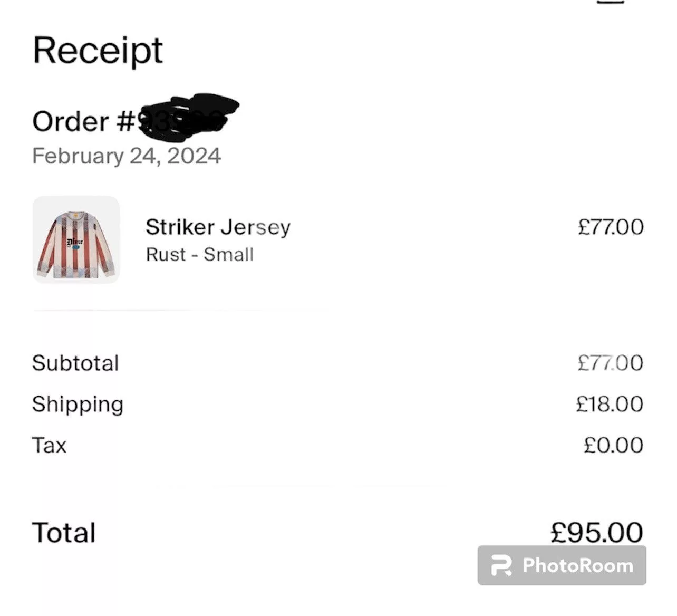Click the subtotal amount £77.00
The image size is (677, 616).
[x=611, y=363]
